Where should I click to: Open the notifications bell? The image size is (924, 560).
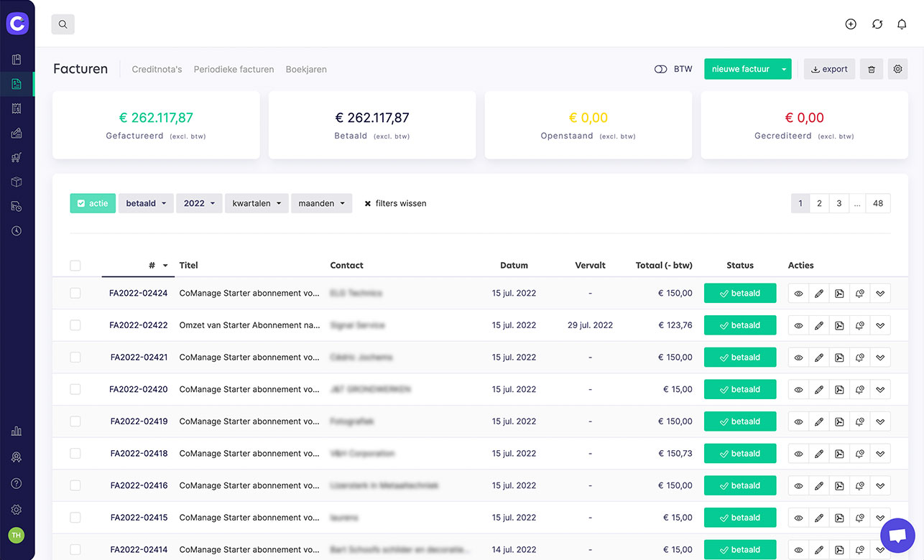pos(902,24)
